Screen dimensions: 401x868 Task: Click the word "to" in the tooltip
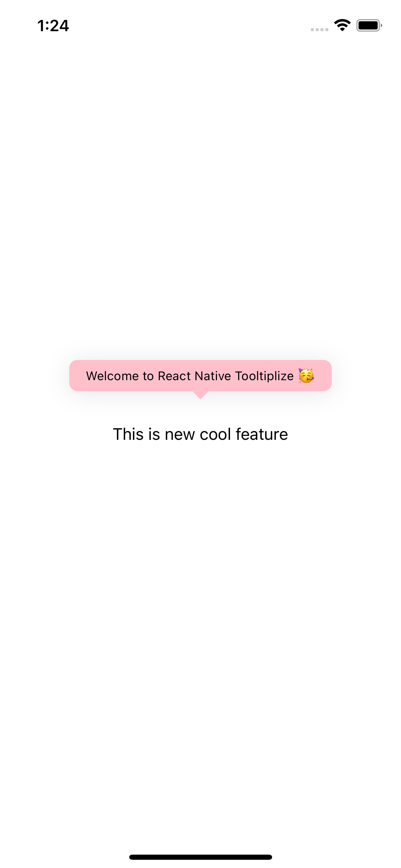pyautogui.click(x=148, y=376)
